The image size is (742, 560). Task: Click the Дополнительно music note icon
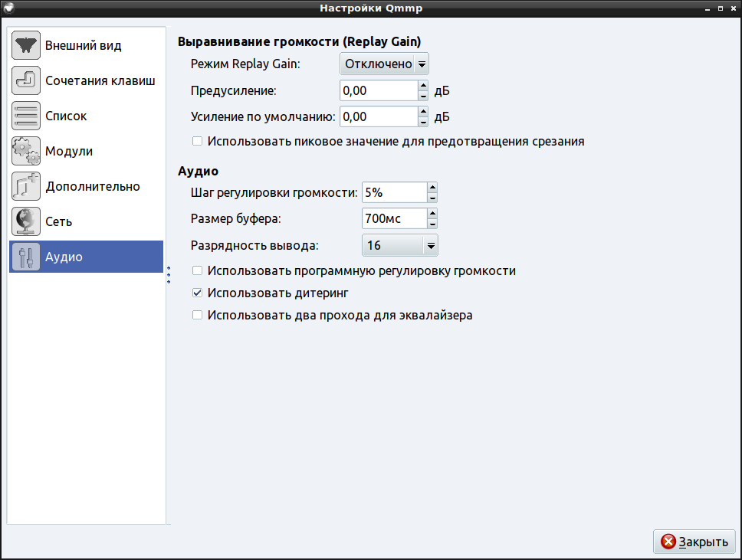26,187
